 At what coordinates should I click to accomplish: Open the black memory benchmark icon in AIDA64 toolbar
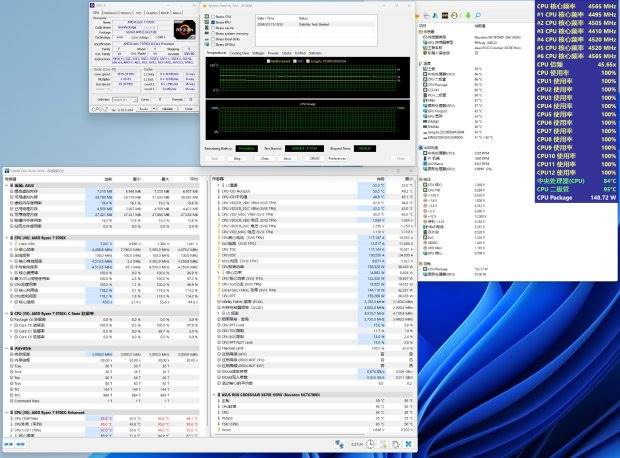445,15
